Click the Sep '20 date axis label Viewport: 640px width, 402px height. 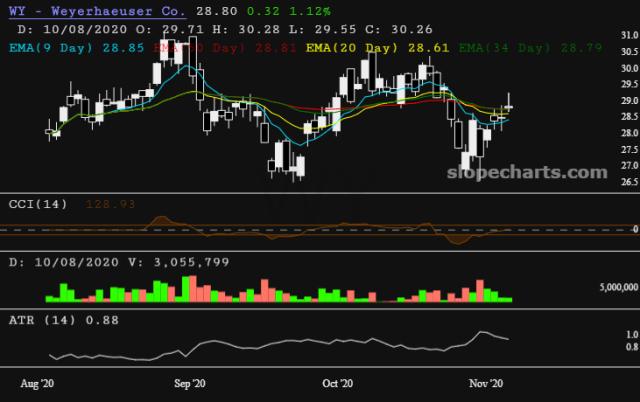(x=189, y=383)
